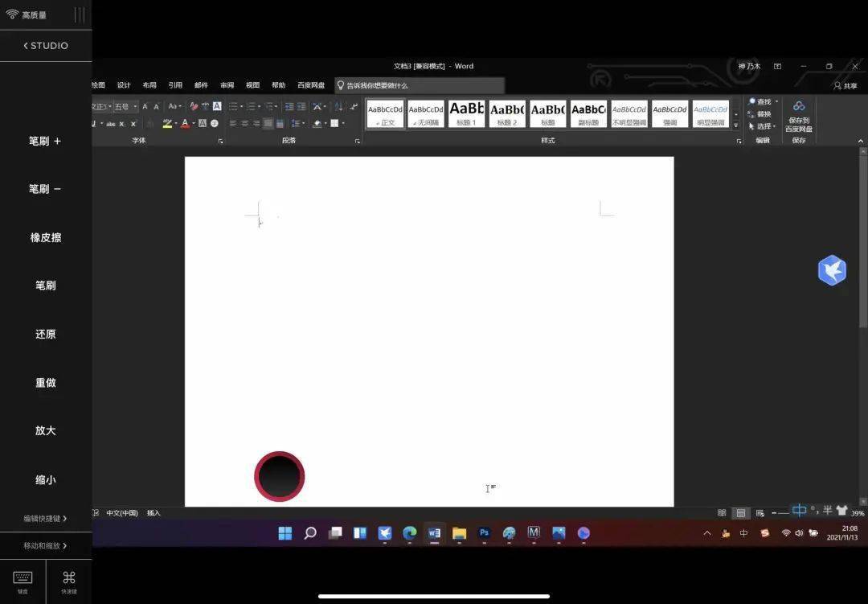
Task: Click 重做 redo in the STUDIO sidebar
Action: click(46, 382)
